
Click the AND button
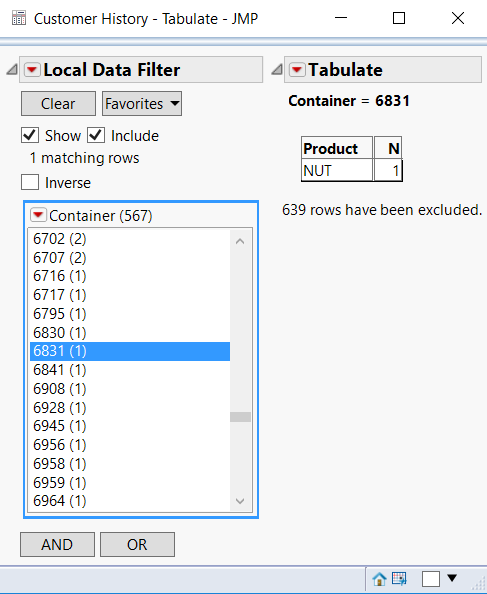tap(57, 544)
